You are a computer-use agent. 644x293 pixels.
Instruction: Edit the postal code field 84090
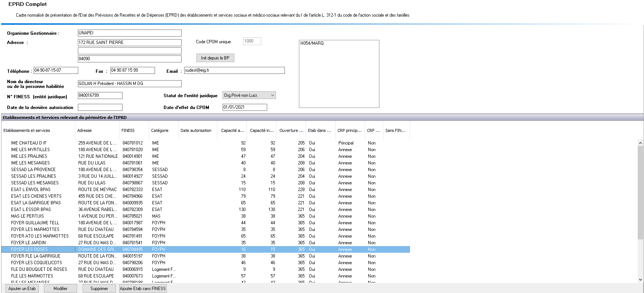pos(130,59)
